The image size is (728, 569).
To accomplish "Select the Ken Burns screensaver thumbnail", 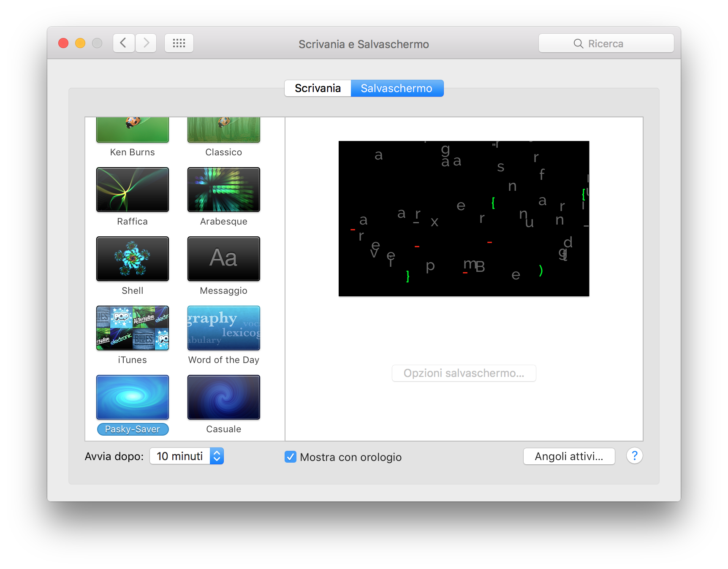I will (x=133, y=130).
